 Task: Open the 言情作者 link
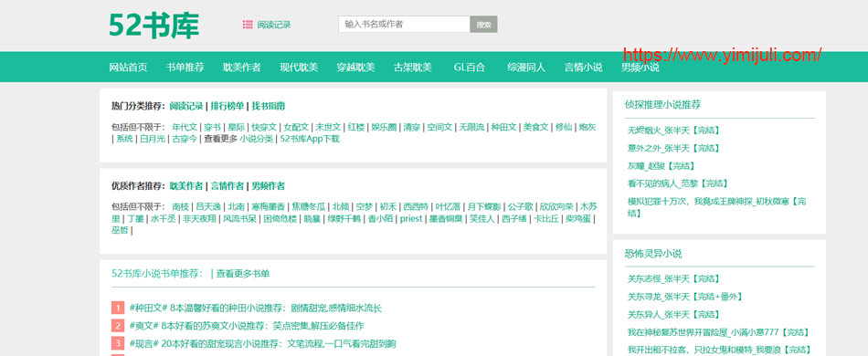click(227, 186)
